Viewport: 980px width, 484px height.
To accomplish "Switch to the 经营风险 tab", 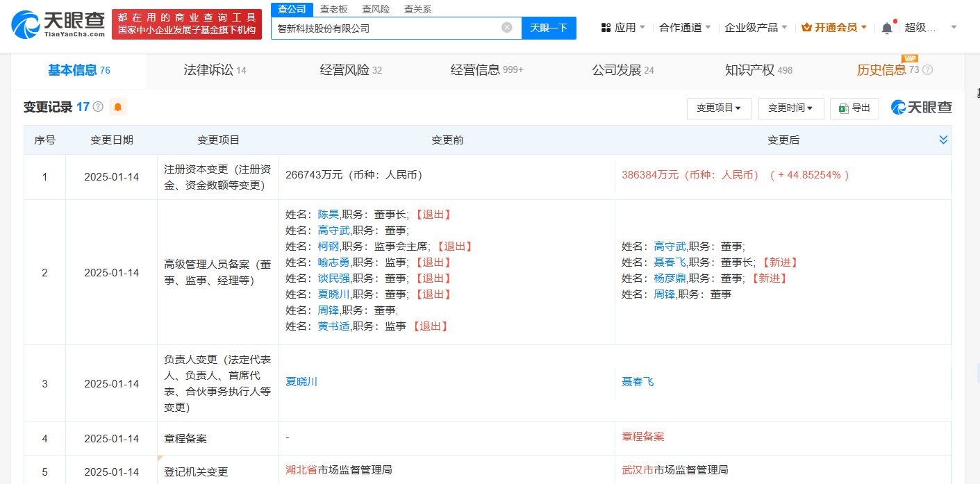I will (351, 70).
